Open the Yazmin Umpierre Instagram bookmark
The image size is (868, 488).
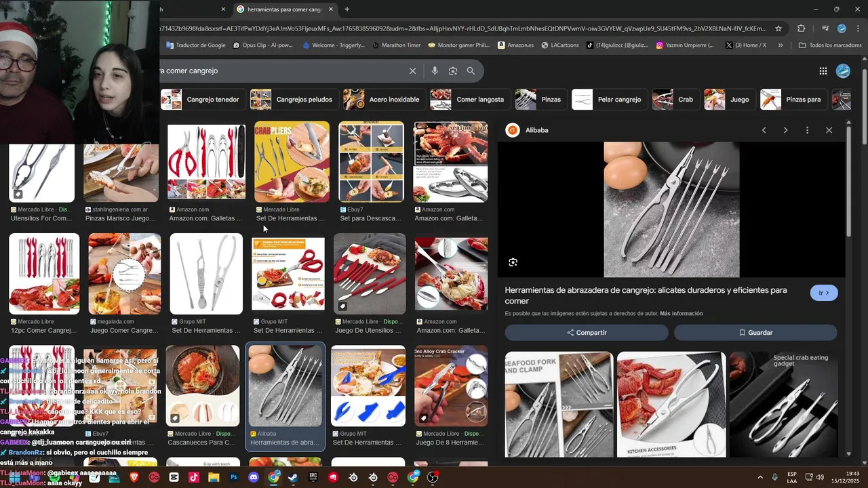click(685, 45)
